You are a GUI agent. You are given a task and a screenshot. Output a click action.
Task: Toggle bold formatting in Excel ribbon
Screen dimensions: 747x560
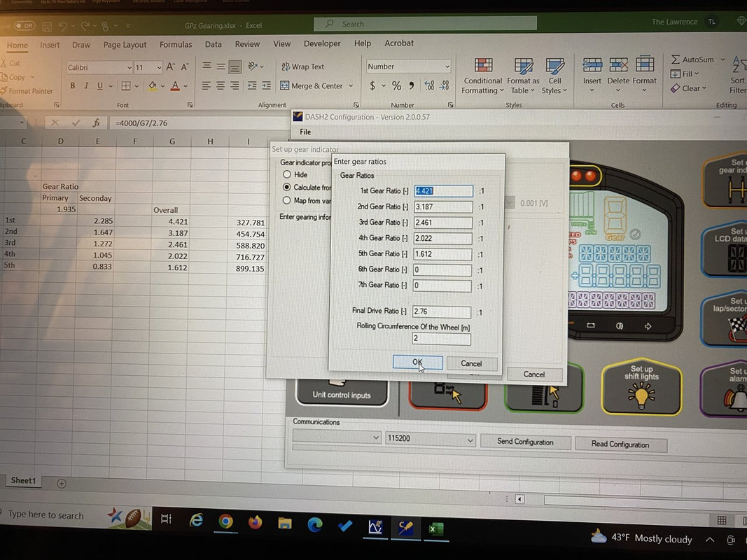coord(72,85)
